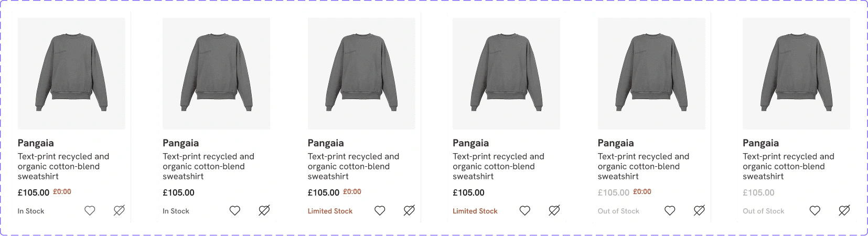Click Pangaia brand name on In Stock card without strikethrough
This screenshot has height=236, width=868.
180,143
